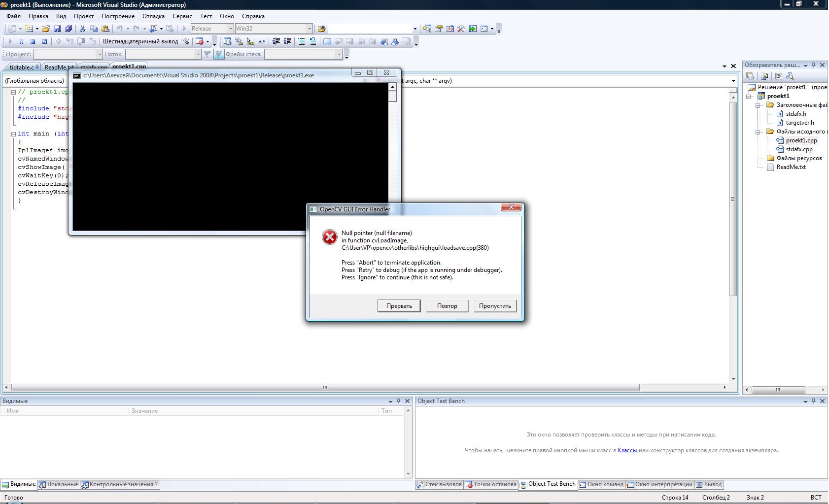Open Properties icon in Solution Explorer toolbar
This screenshot has width=829, height=504.
click(750, 76)
